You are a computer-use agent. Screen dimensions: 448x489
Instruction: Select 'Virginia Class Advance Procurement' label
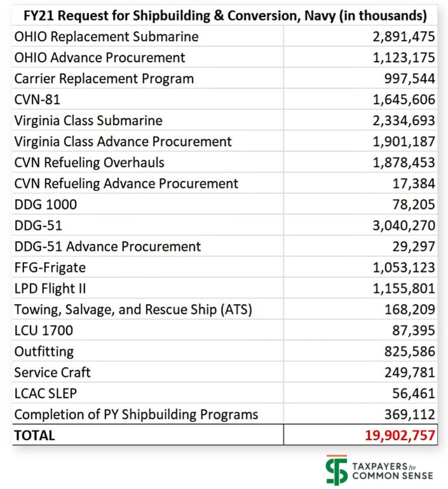click(x=123, y=142)
